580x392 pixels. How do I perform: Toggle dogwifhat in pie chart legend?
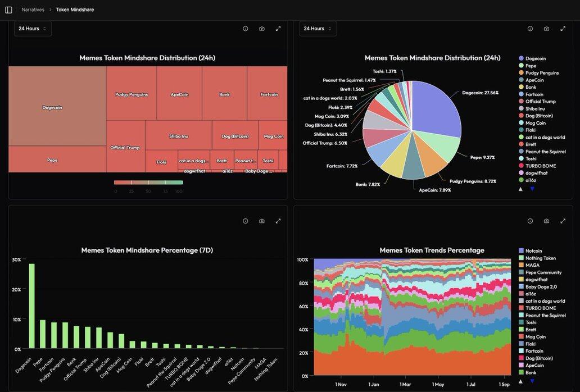tap(533, 173)
